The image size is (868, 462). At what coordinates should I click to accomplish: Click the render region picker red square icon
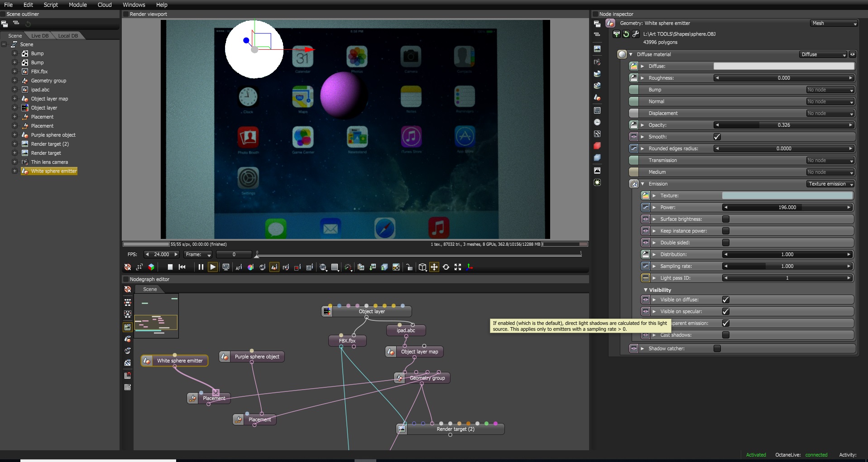(x=297, y=267)
